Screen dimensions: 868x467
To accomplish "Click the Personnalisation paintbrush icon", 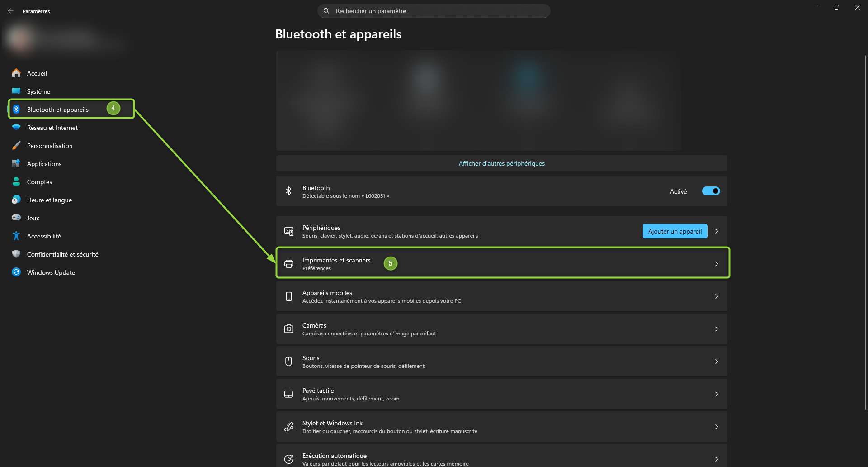I will coord(16,145).
